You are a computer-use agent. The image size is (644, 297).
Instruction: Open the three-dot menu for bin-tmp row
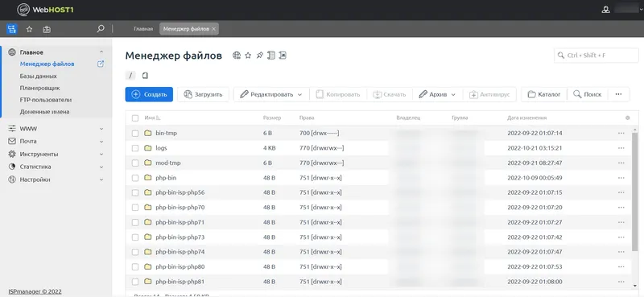coord(621,133)
